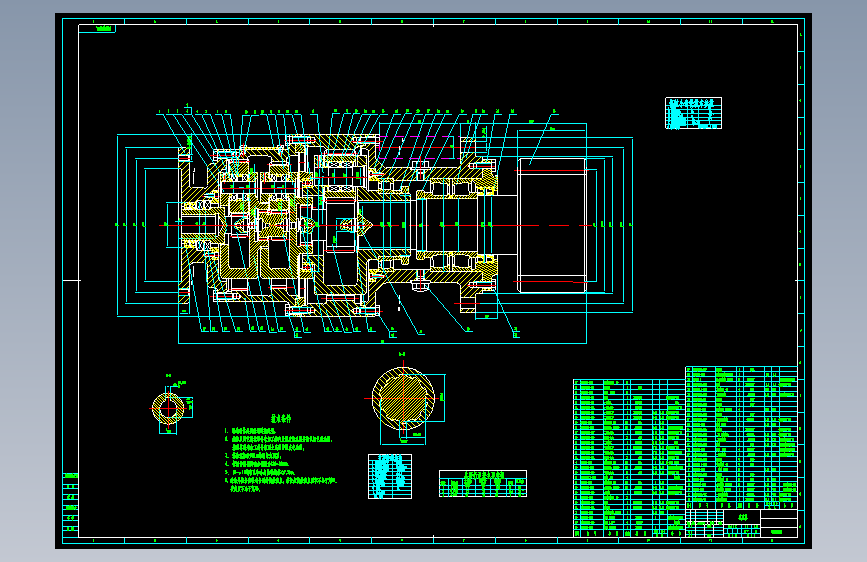This screenshot has width=867, height=562.
Task: Click the wide green parameter table at bottom center
Action: [x=483, y=483]
